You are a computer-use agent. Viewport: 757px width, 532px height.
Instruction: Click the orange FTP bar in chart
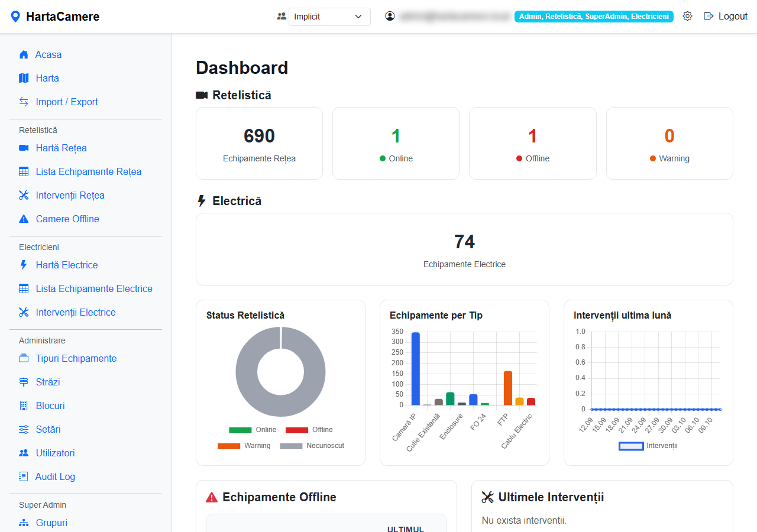tap(508, 388)
